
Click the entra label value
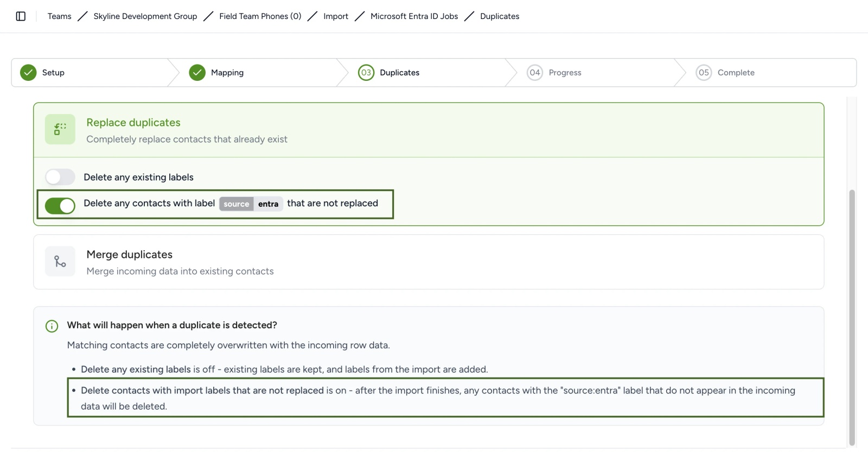pyautogui.click(x=268, y=204)
